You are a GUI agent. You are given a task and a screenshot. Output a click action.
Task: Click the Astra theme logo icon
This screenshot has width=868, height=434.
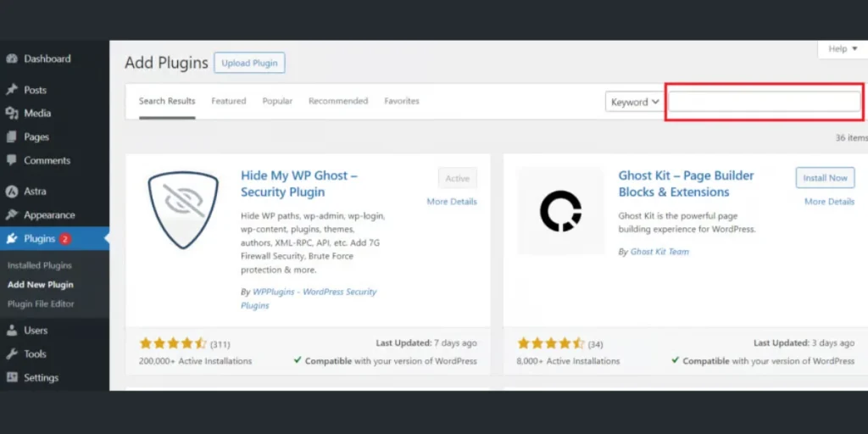12,192
